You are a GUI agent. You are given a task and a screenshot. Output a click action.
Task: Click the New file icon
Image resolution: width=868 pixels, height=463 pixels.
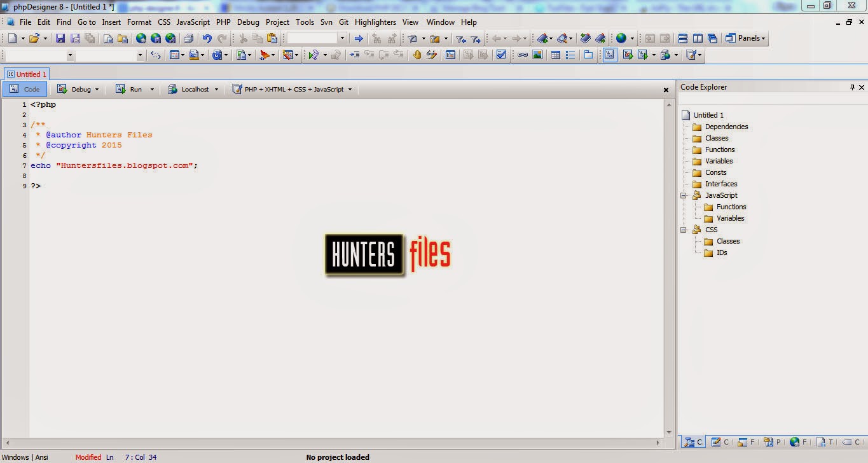13,38
